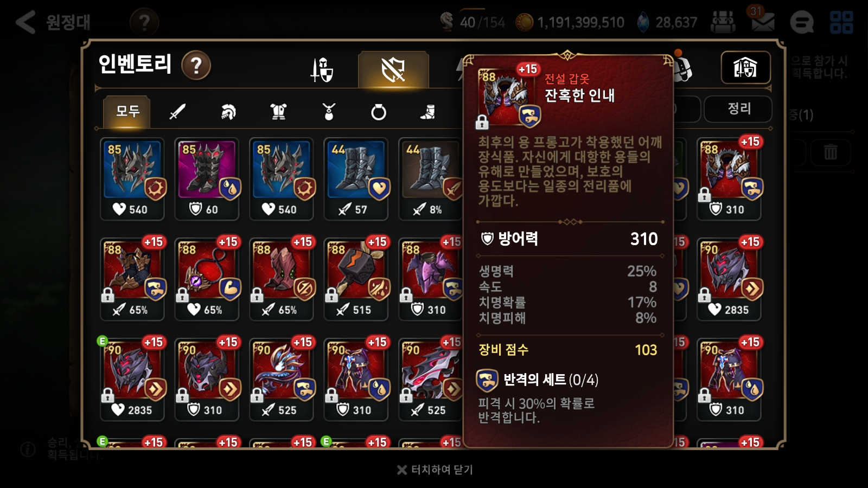Open the inventory help question mark

coord(196,66)
